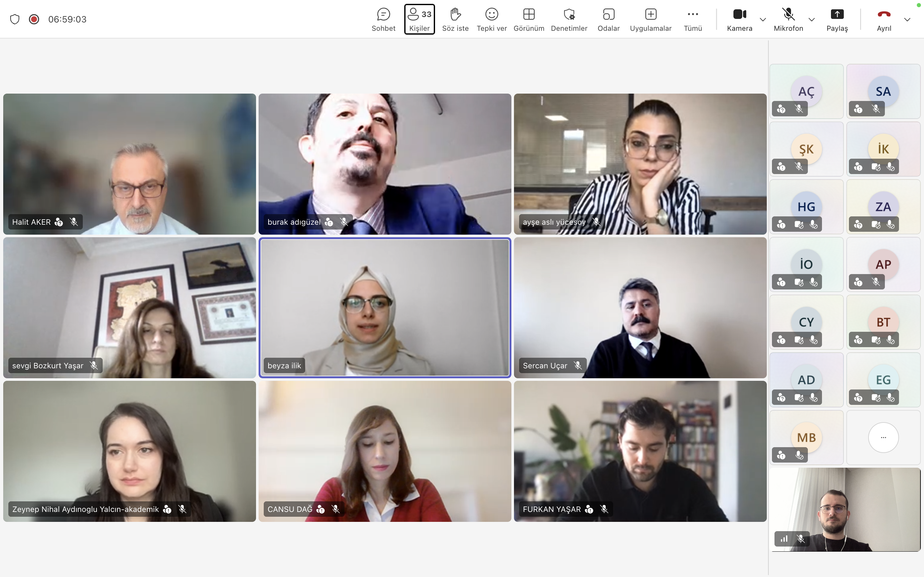Show more participants via ellipsis tile

pos(883,437)
